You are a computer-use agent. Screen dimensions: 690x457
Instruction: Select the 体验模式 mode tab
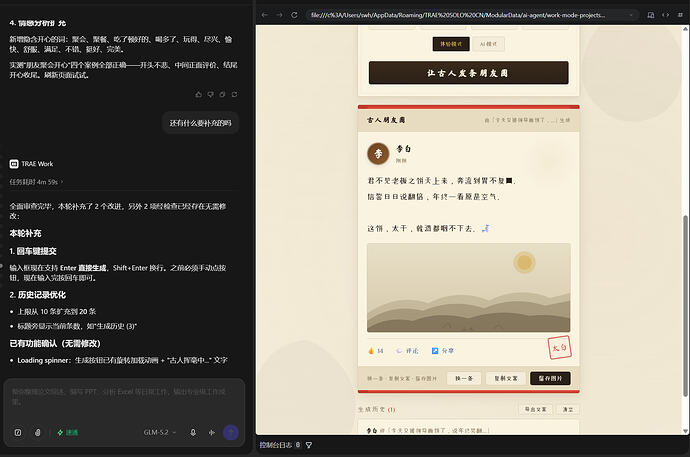451,44
